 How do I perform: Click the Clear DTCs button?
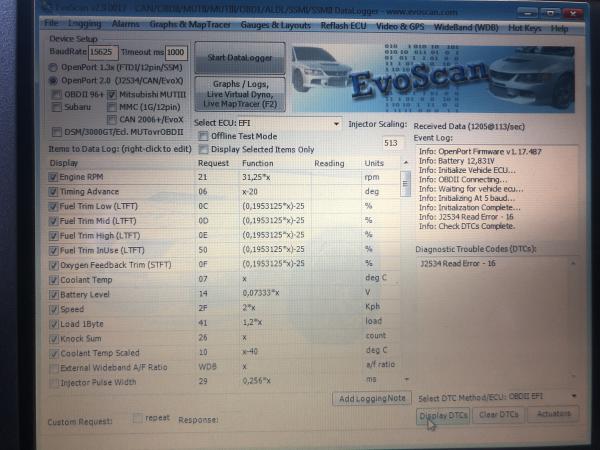499,414
